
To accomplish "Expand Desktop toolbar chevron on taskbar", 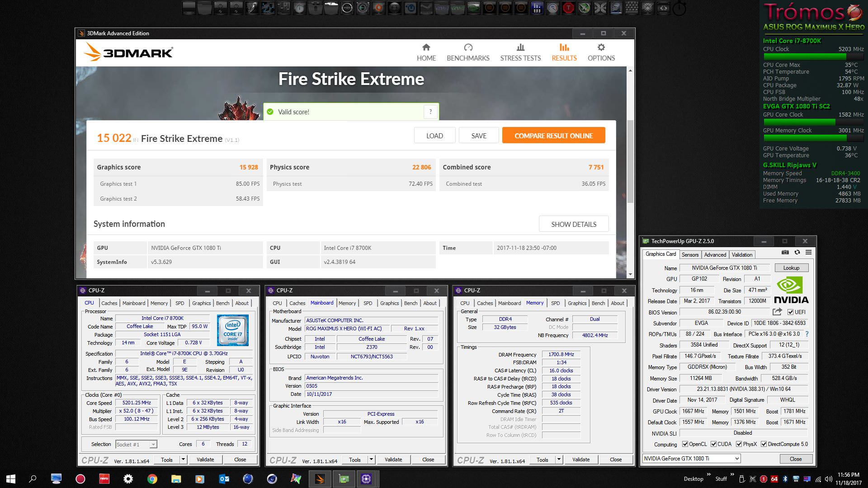I will 709,474.
